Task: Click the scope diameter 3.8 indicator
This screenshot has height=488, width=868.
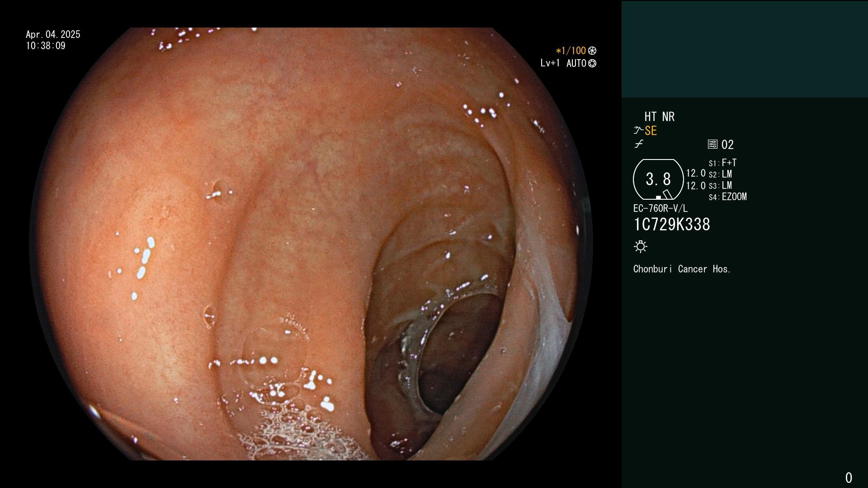Action: tap(658, 179)
